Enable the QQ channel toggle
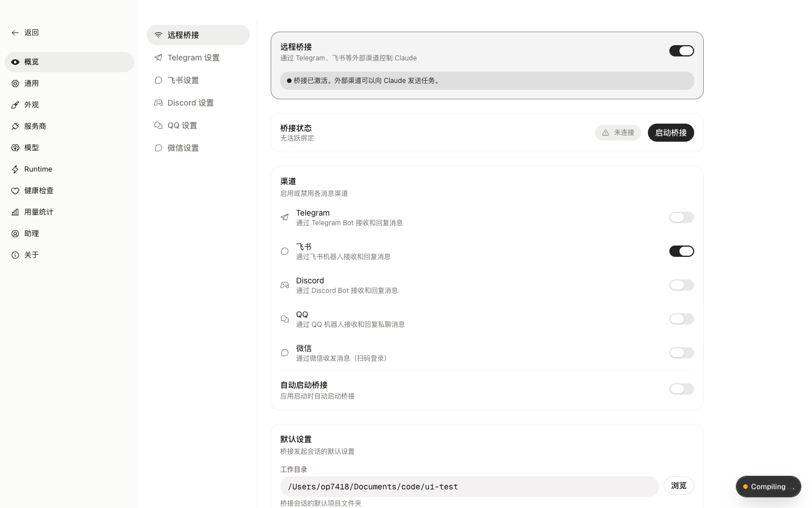 [682, 319]
